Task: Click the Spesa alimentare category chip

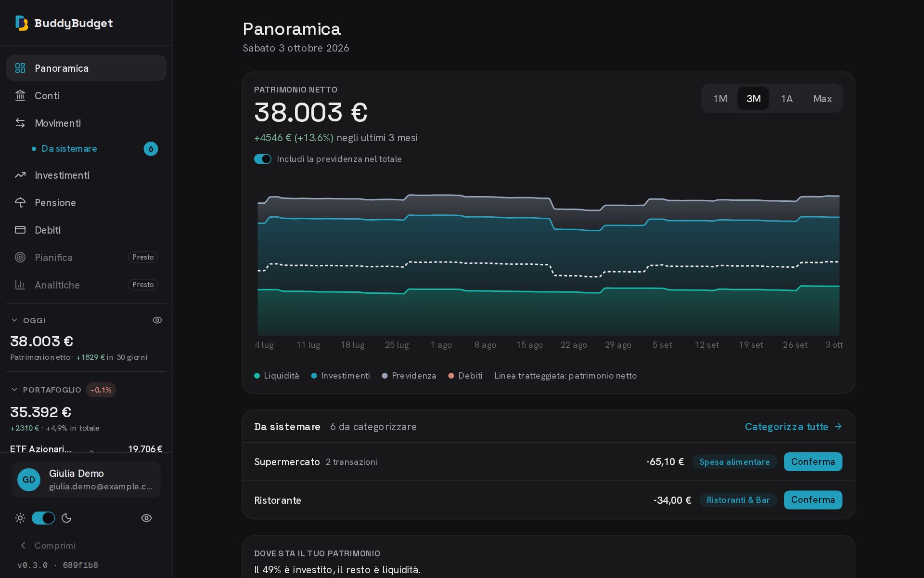Action: [734, 461]
